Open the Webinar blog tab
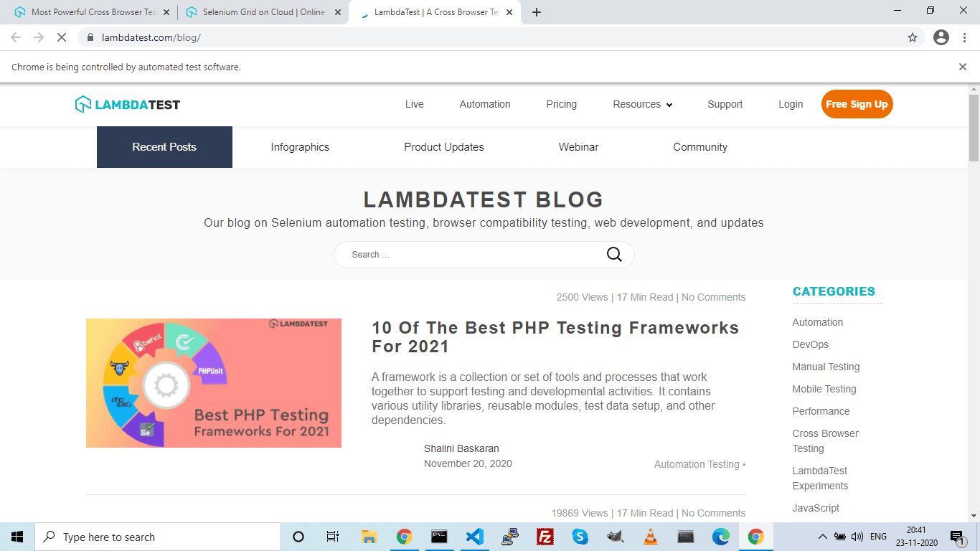The height and width of the screenshot is (551, 980). 579,147
